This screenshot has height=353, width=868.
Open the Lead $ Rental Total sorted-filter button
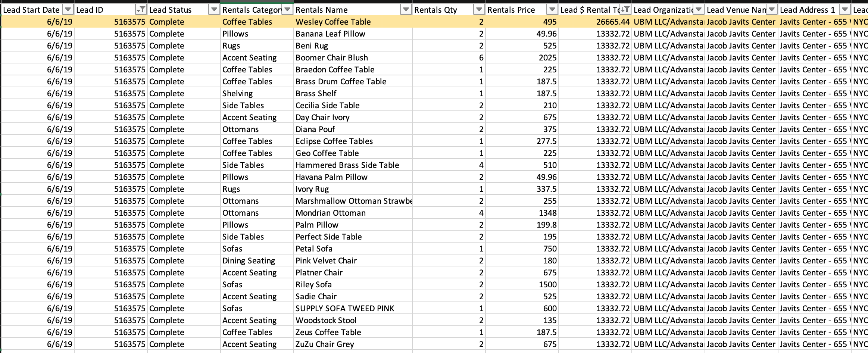(x=625, y=10)
